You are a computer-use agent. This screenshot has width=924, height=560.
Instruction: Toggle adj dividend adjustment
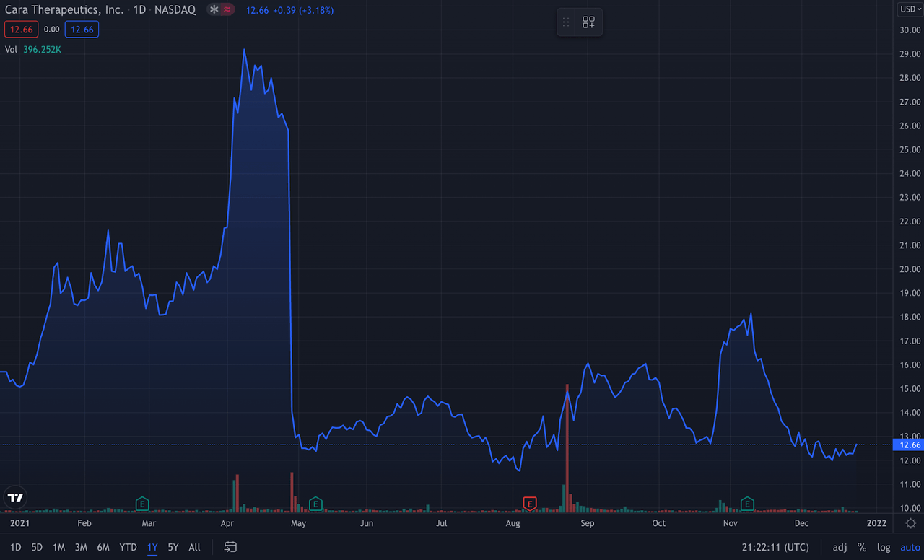840,548
